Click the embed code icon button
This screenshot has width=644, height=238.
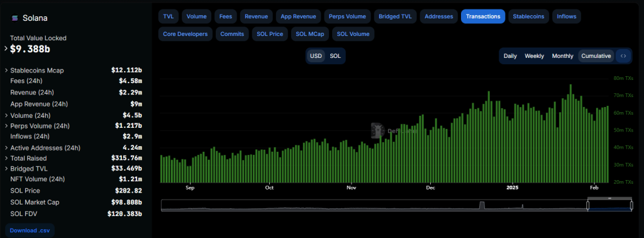623,56
